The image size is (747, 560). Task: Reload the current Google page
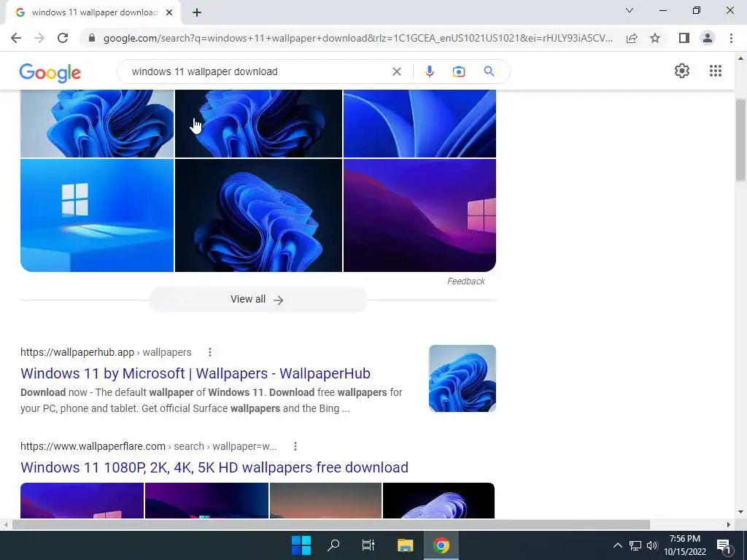pyautogui.click(x=63, y=38)
